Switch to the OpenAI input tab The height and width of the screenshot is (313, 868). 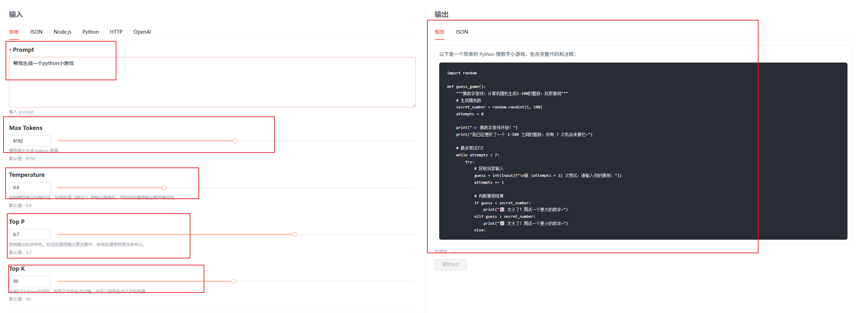point(142,32)
